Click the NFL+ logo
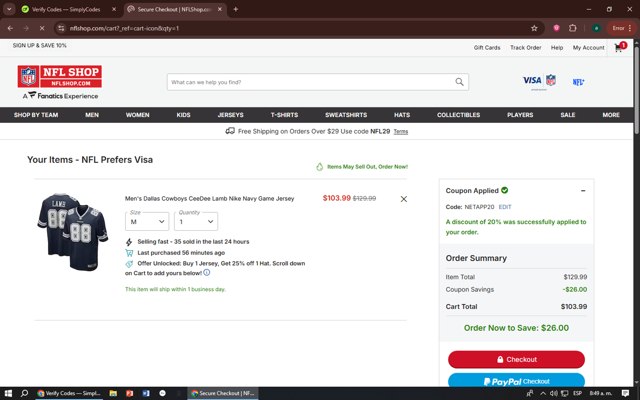 (x=578, y=82)
